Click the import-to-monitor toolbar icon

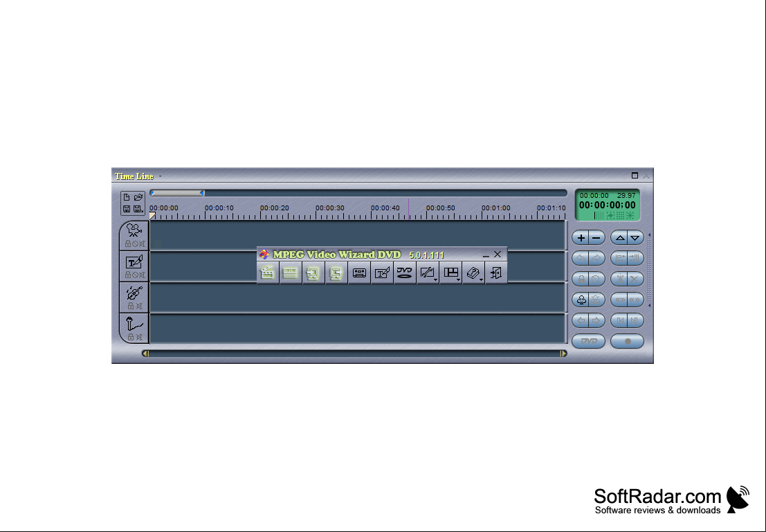[313, 273]
